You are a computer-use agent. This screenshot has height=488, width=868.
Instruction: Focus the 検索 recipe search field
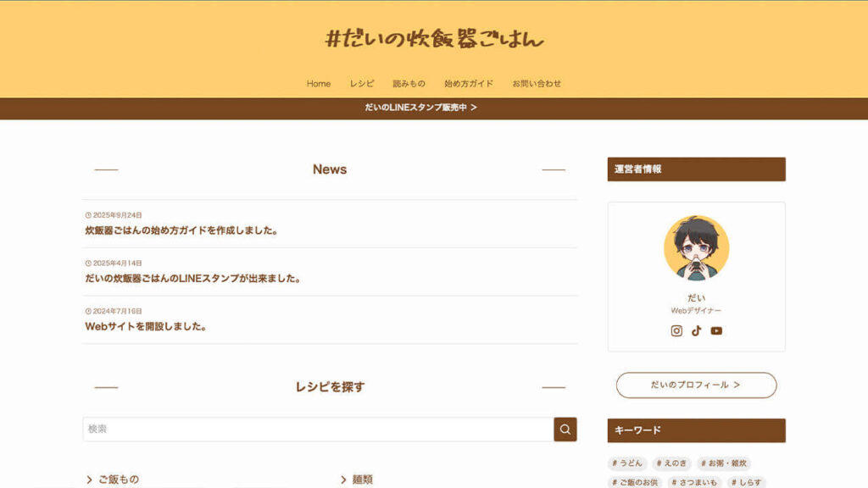coord(318,430)
